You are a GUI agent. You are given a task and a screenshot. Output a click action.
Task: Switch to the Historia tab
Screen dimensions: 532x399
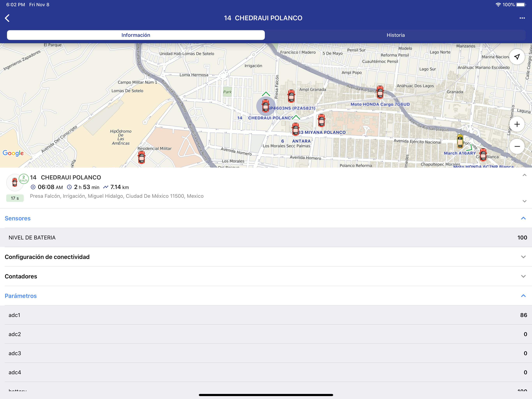pyautogui.click(x=396, y=35)
